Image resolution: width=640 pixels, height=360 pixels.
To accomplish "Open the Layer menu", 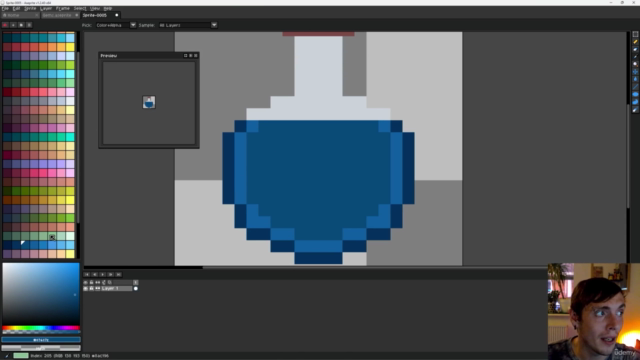I will coord(46,8).
